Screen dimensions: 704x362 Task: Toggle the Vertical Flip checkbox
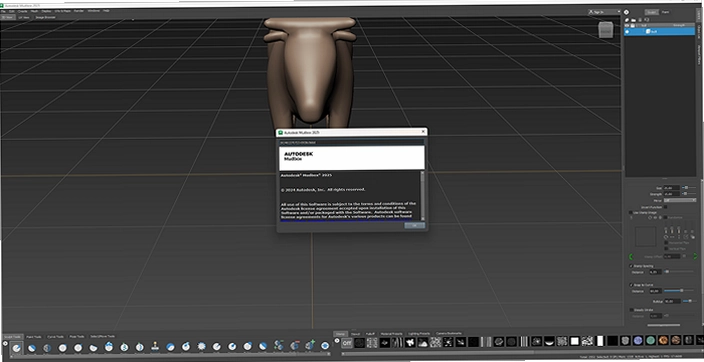coord(666,248)
